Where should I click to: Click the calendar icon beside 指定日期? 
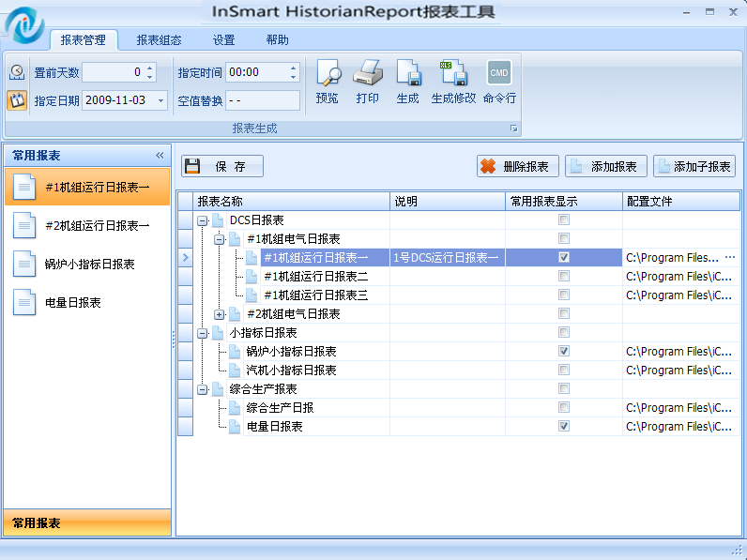pyautogui.click(x=17, y=100)
